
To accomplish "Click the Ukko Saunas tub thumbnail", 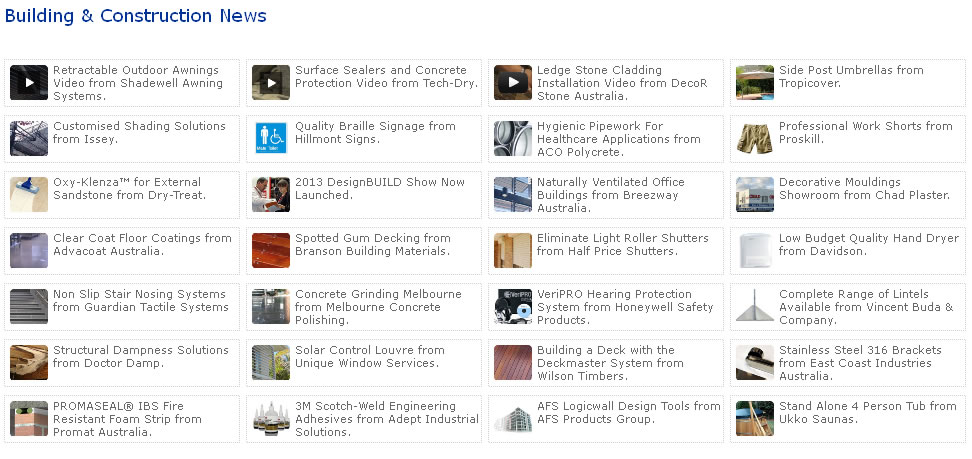I will (x=755, y=419).
